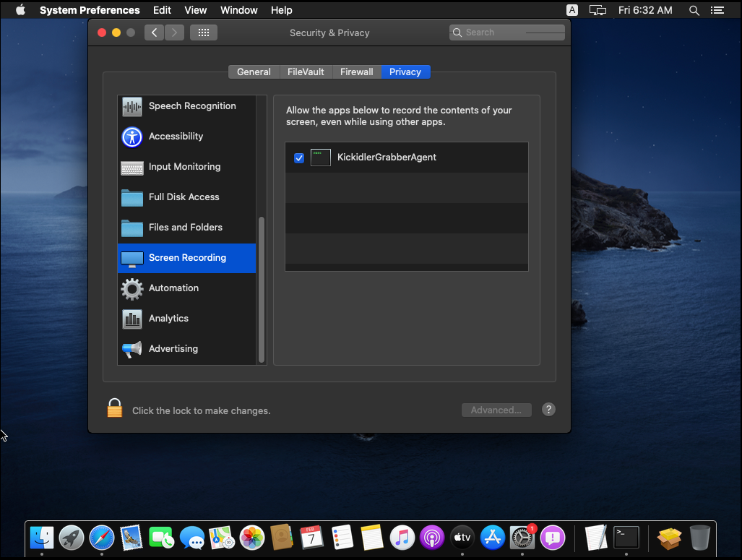This screenshot has width=742, height=560.
Task: Click the display mirroring icon in menu bar
Action: pos(598,10)
